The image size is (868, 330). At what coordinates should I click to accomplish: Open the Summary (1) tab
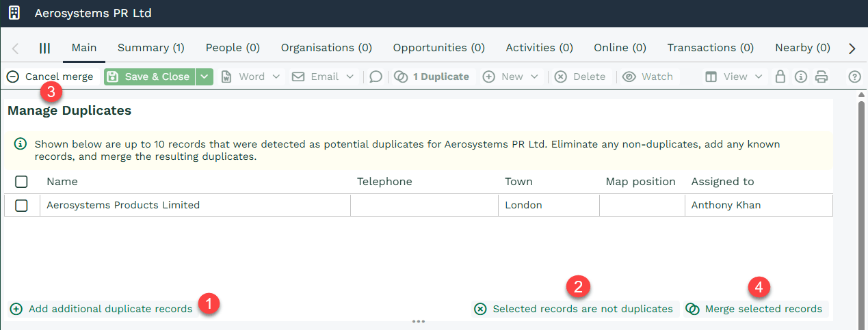pos(151,48)
